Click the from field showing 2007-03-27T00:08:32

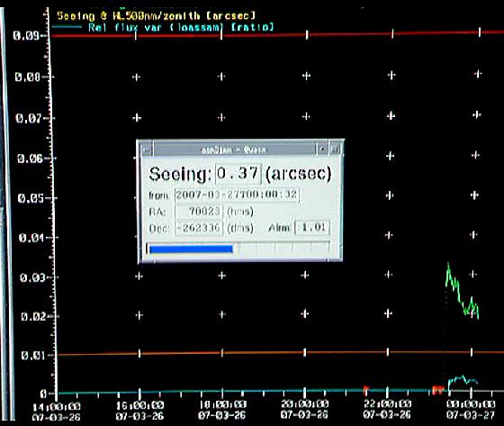pyautogui.click(x=237, y=195)
